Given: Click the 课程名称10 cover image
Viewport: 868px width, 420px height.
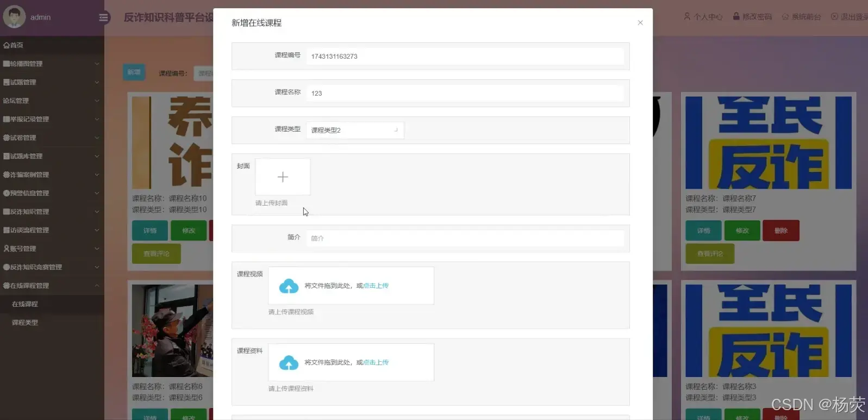Looking at the screenshot, I should pyautogui.click(x=172, y=143).
